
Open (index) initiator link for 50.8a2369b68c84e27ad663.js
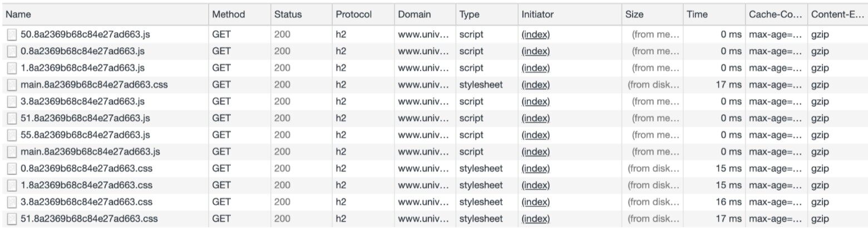pyautogui.click(x=535, y=35)
